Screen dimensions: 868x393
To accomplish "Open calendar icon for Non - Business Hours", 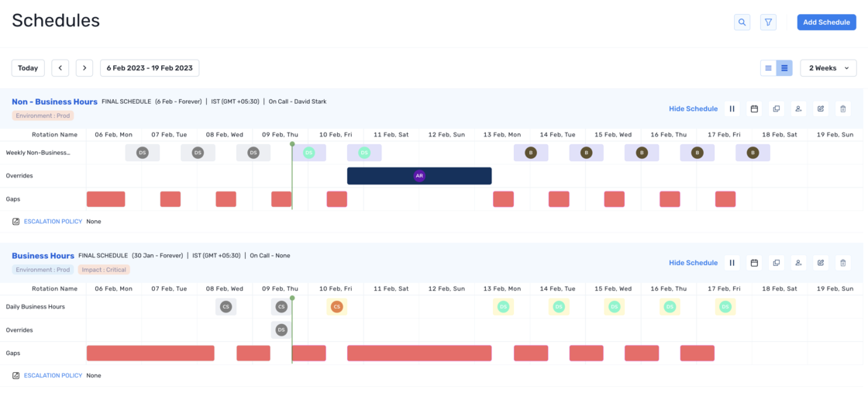I will coord(754,109).
